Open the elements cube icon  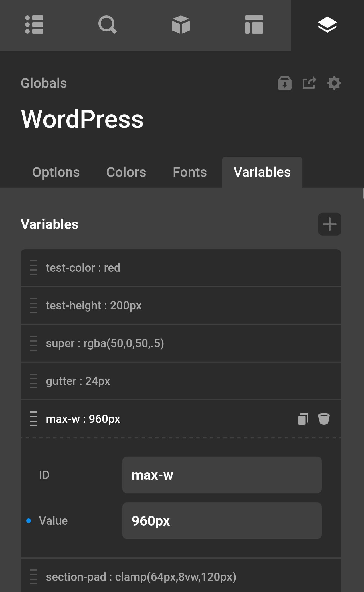point(181,25)
